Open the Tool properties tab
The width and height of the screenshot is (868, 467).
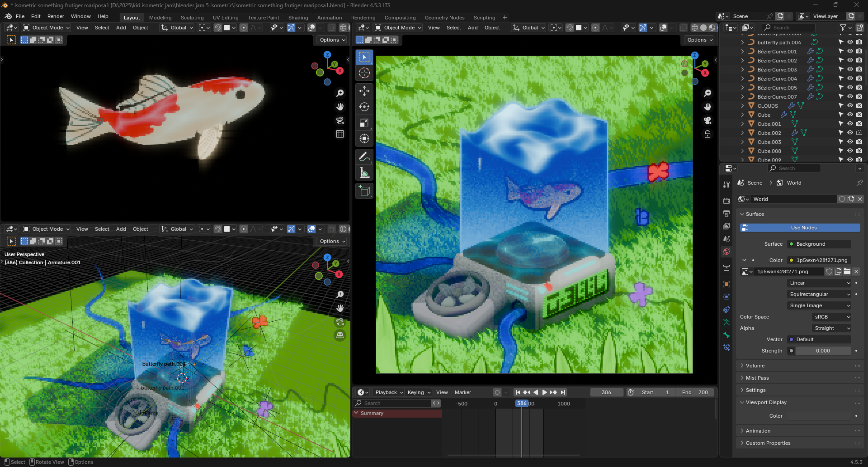click(726, 185)
